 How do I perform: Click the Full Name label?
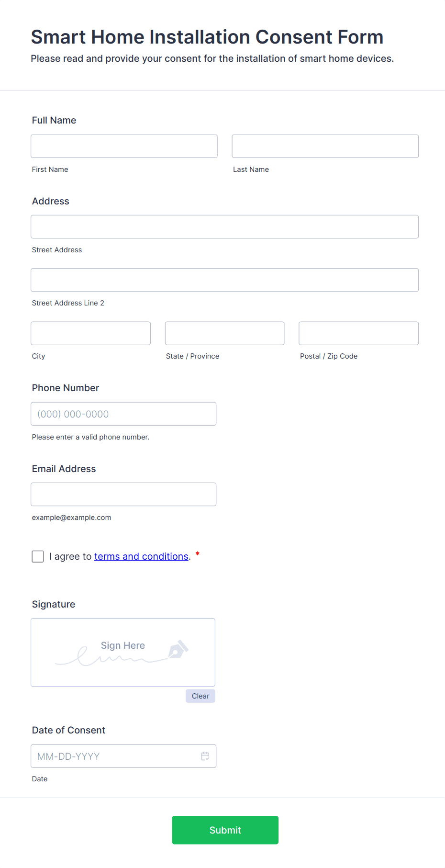click(54, 120)
